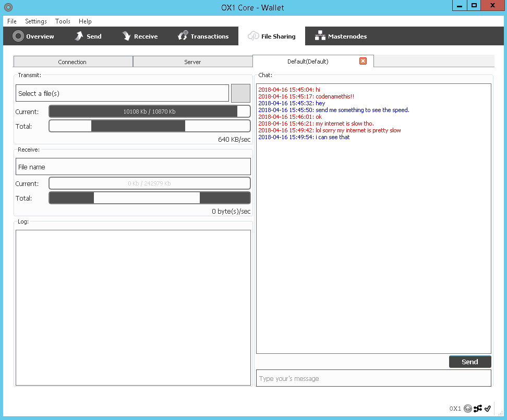Open the Settings menu
The image size is (507, 420).
[x=36, y=21]
